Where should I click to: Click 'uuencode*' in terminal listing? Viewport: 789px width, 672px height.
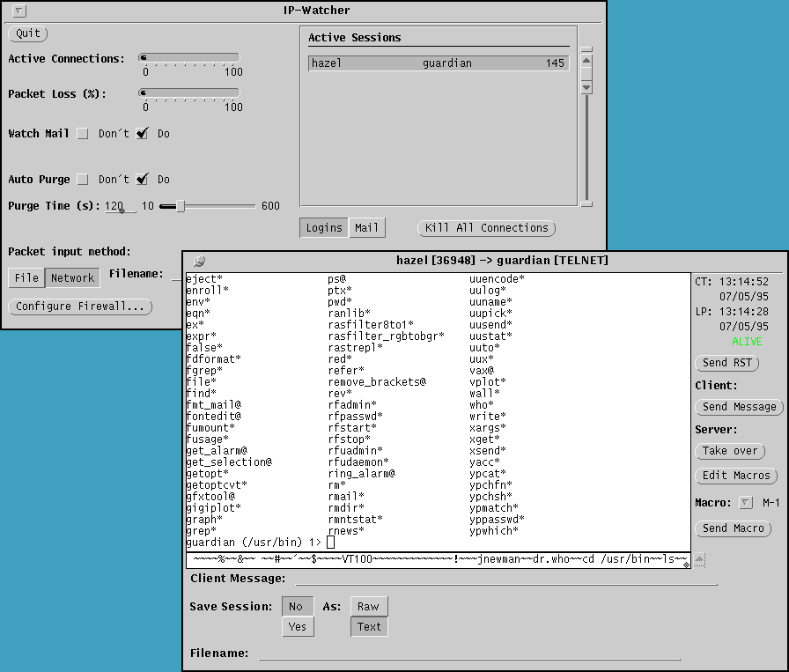point(497,279)
